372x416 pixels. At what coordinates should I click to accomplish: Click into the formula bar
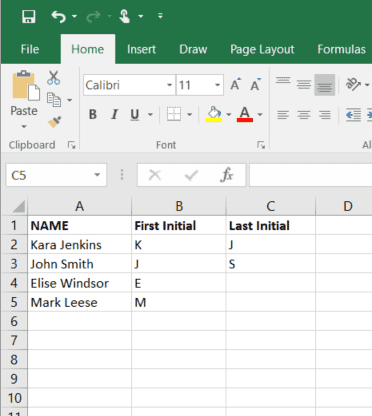[x=311, y=175]
